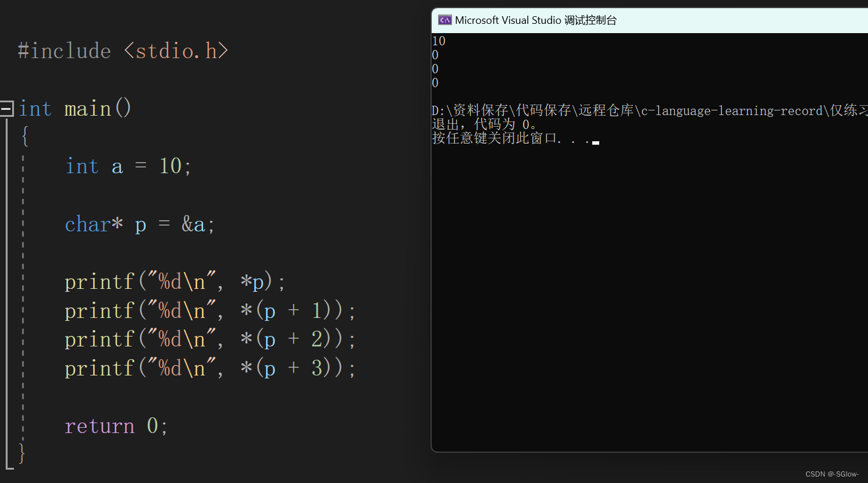Click the debug console window icon
The height and width of the screenshot is (483, 868).
pyautogui.click(x=445, y=20)
